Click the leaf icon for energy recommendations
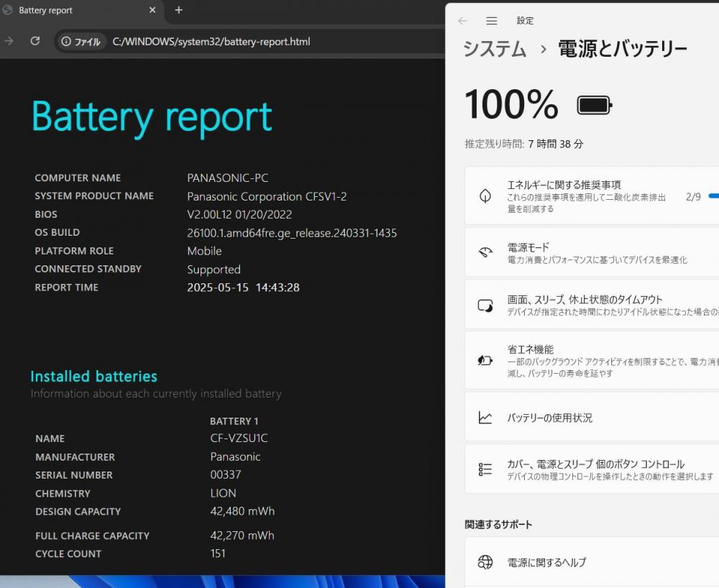 tap(485, 196)
